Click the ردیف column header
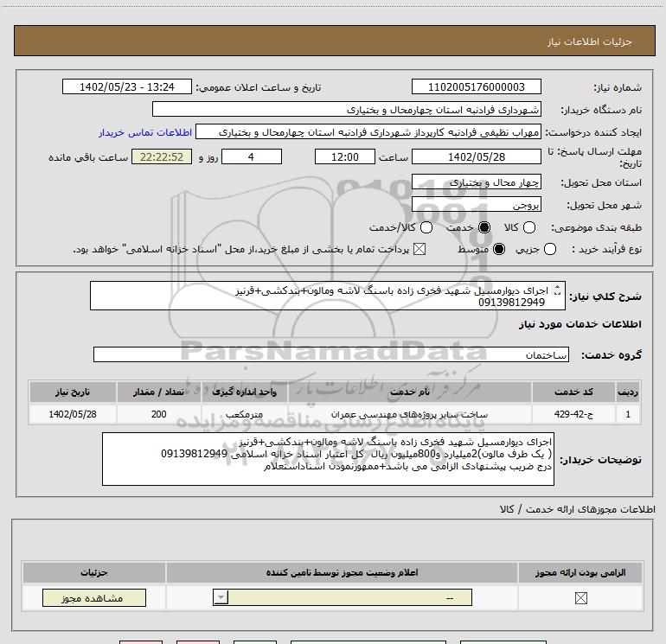Viewport: 666px width, 644px height. click(628, 392)
